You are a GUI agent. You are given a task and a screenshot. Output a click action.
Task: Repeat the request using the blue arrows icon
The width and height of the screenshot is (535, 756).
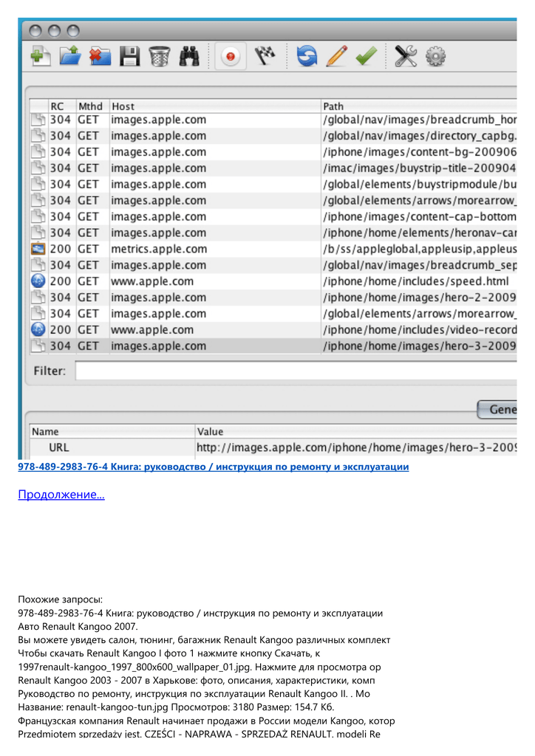point(307,56)
